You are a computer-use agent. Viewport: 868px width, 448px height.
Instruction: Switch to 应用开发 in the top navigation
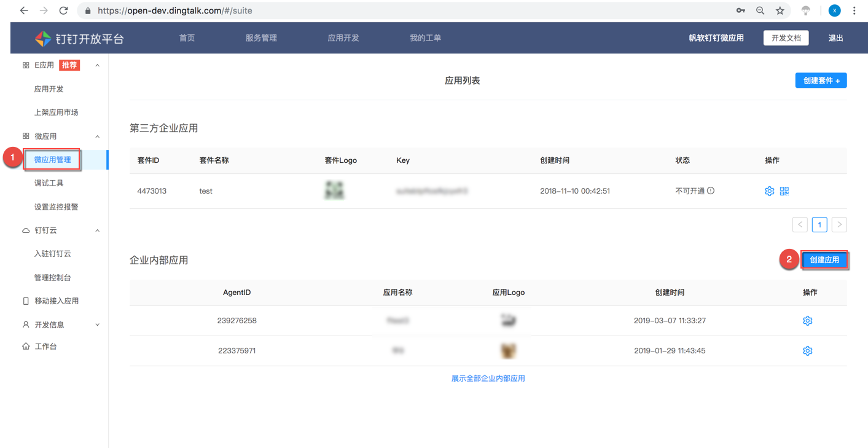343,38
